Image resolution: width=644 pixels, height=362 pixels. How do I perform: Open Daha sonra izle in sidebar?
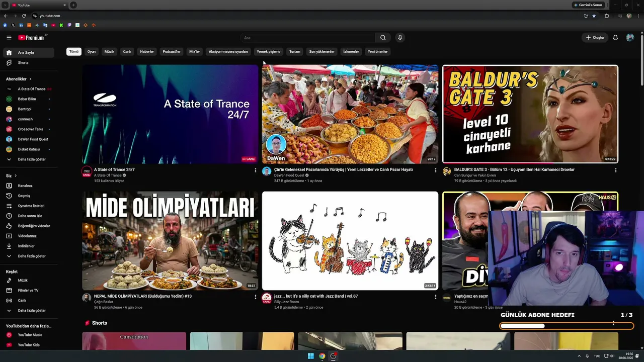tap(29, 216)
